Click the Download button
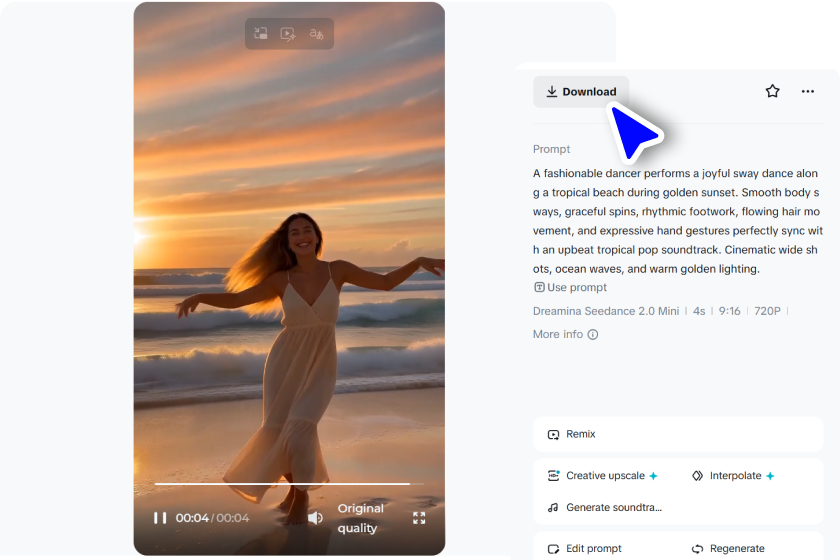 581,92
